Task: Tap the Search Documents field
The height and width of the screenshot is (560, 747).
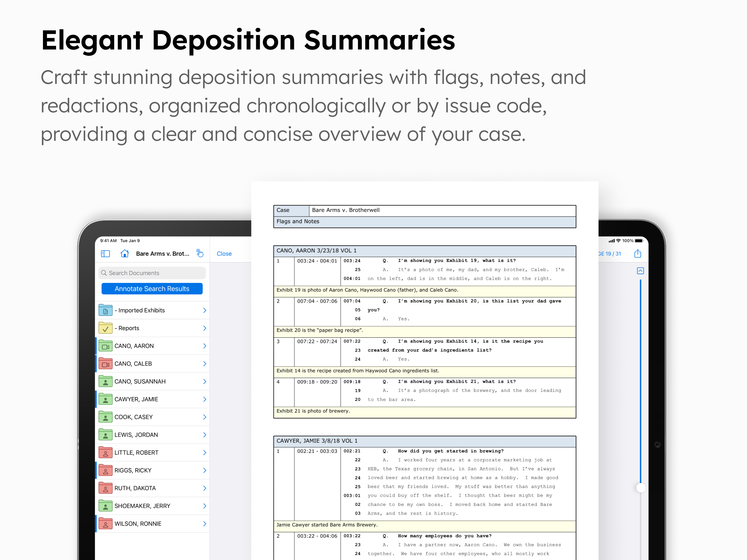Action: tap(152, 273)
